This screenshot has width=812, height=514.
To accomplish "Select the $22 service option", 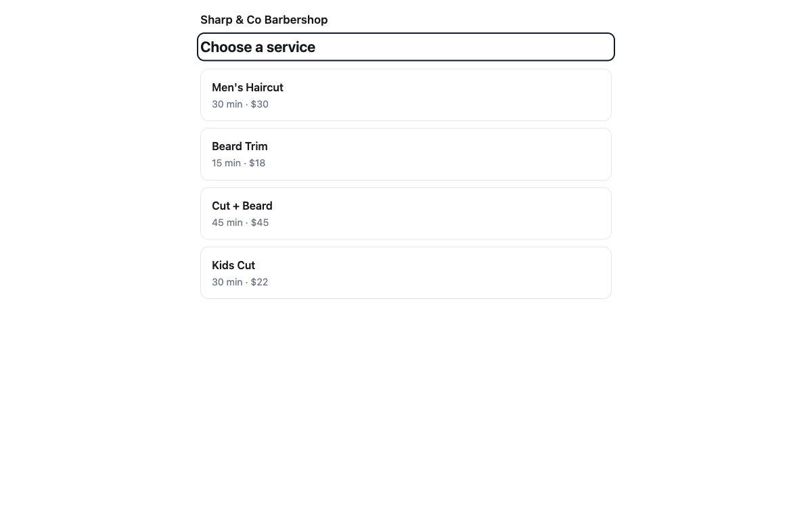I will pos(406,273).
